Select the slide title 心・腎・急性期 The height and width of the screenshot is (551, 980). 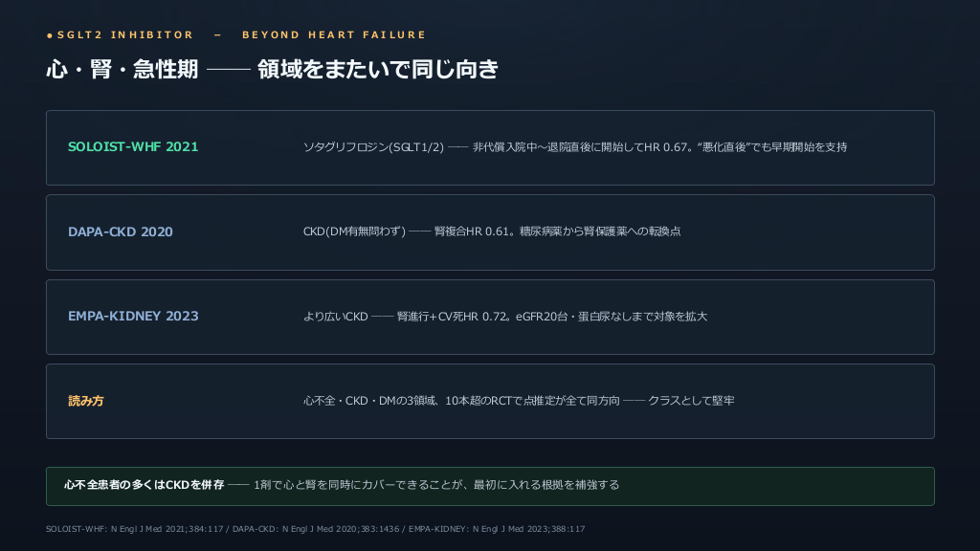pos(122,69)
